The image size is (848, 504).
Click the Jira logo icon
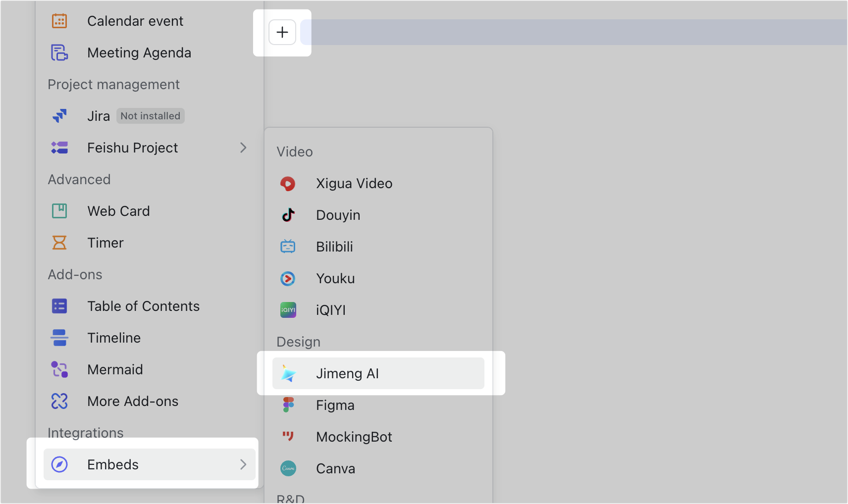(59, 116)
